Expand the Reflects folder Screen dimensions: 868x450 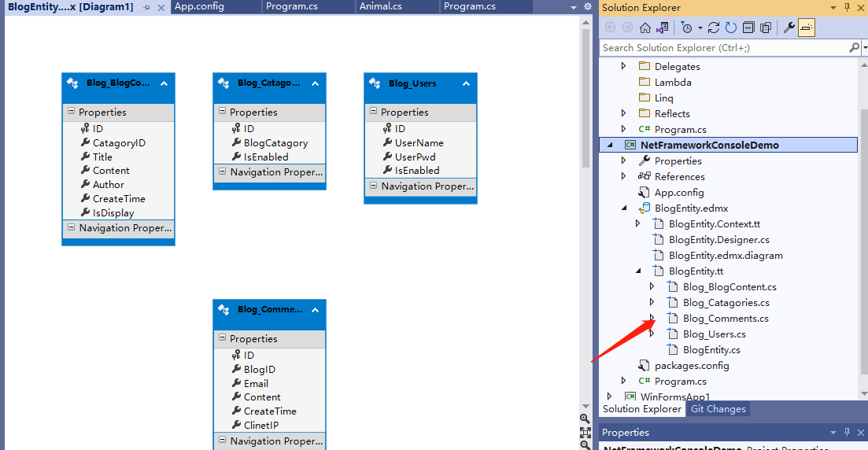click(624, 113)
